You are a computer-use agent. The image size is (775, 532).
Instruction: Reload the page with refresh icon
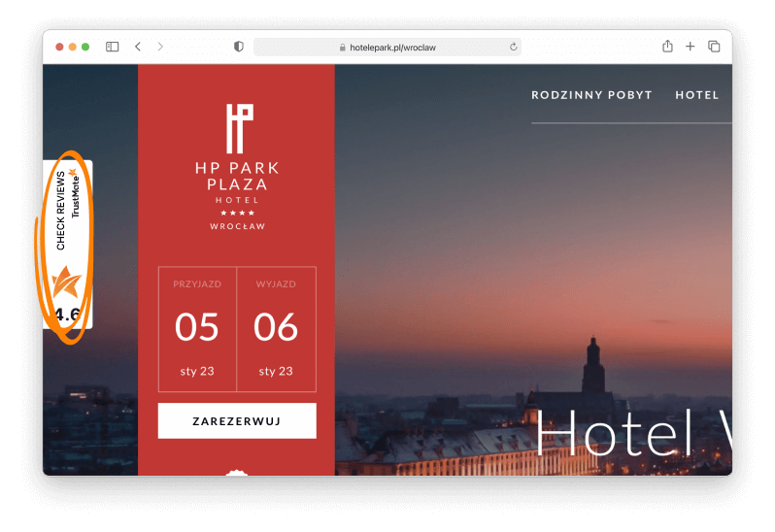click(x=514, y=47)
